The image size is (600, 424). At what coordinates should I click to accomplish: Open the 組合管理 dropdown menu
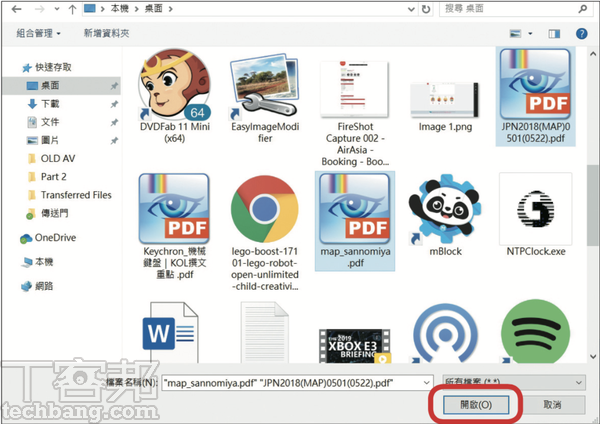[40, 33]
